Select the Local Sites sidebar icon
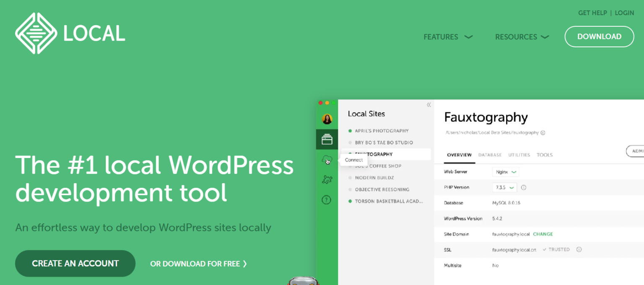This screenshot has width=644, height=285. pyautogui.click(x=327, y=140)
